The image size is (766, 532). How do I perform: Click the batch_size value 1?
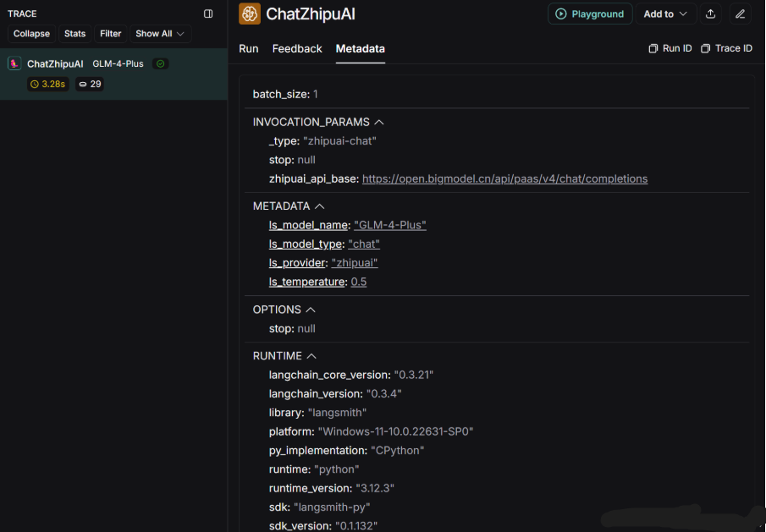pos(316,94)
